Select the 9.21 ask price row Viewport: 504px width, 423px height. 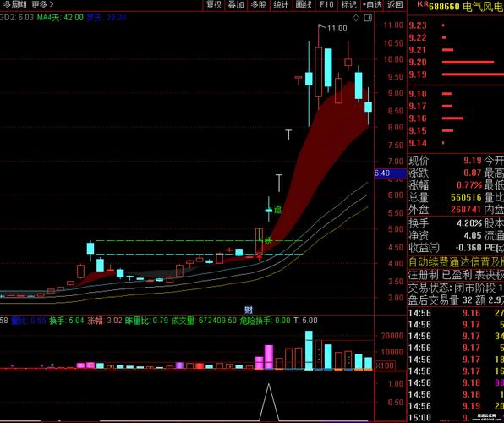(x=456, y=50)
